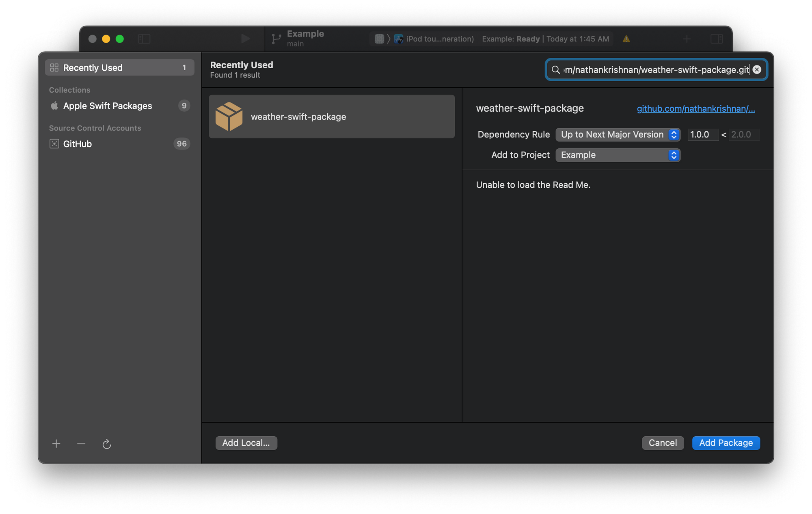Click the GitHub source control icon
This screenshot has width=812, height=514.
point(54,143)
